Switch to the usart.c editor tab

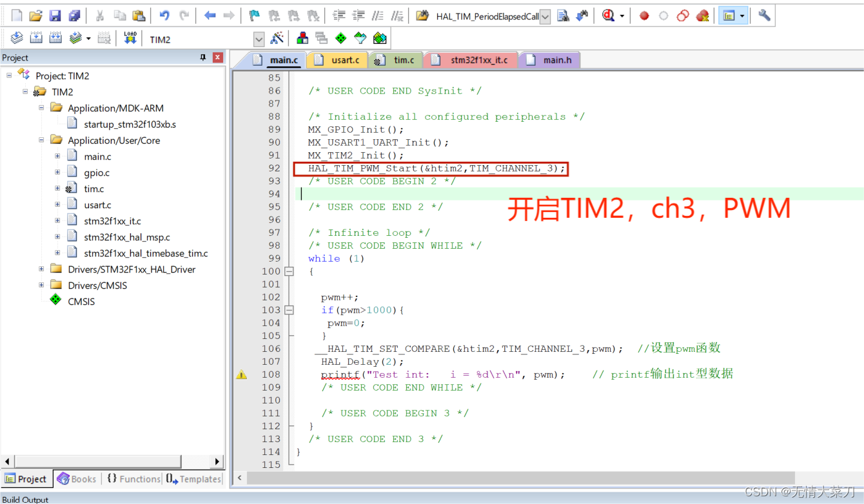(x=337, y=60)
